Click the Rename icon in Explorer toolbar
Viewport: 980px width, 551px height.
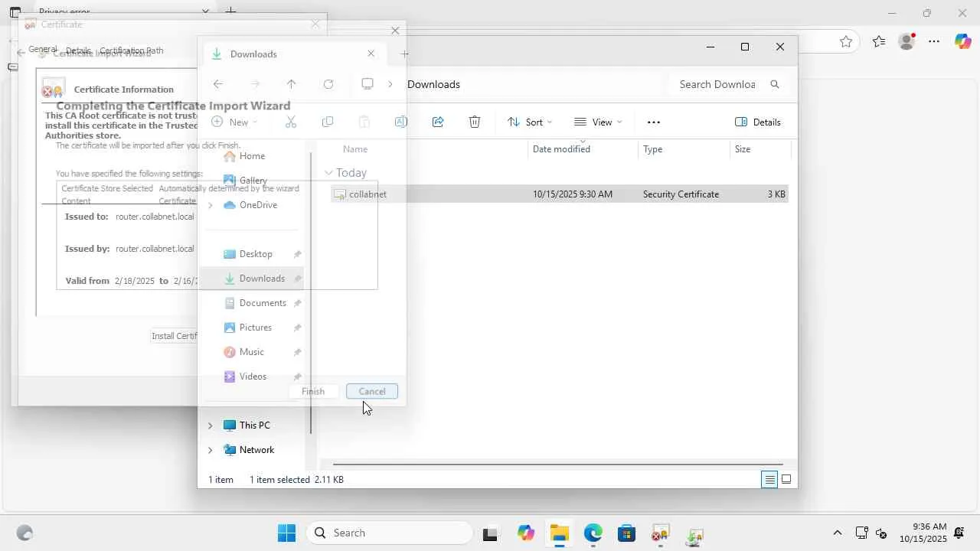[x=401, y=122]
